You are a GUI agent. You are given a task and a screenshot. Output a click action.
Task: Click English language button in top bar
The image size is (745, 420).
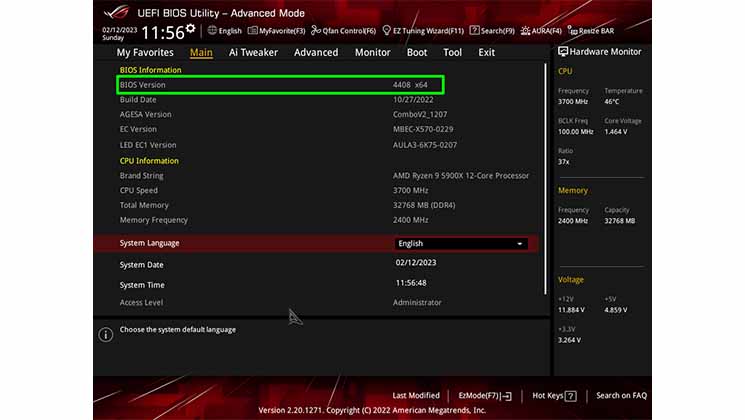tap(225, 30)
